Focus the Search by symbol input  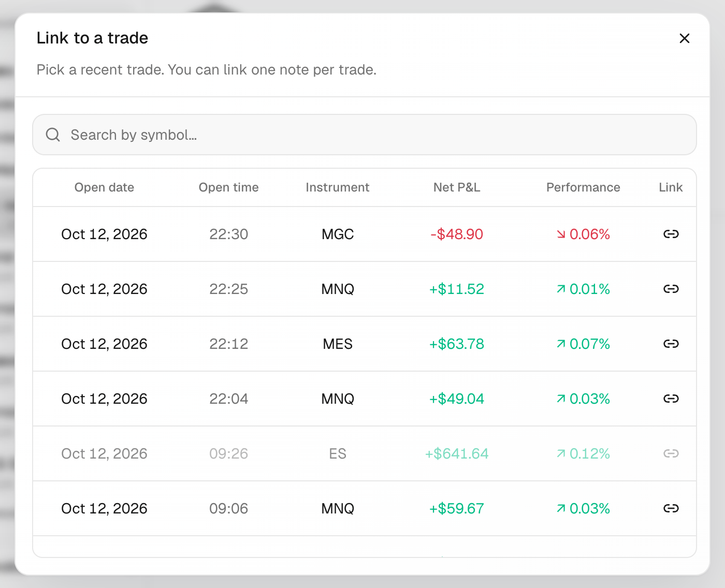pos(365,135)
